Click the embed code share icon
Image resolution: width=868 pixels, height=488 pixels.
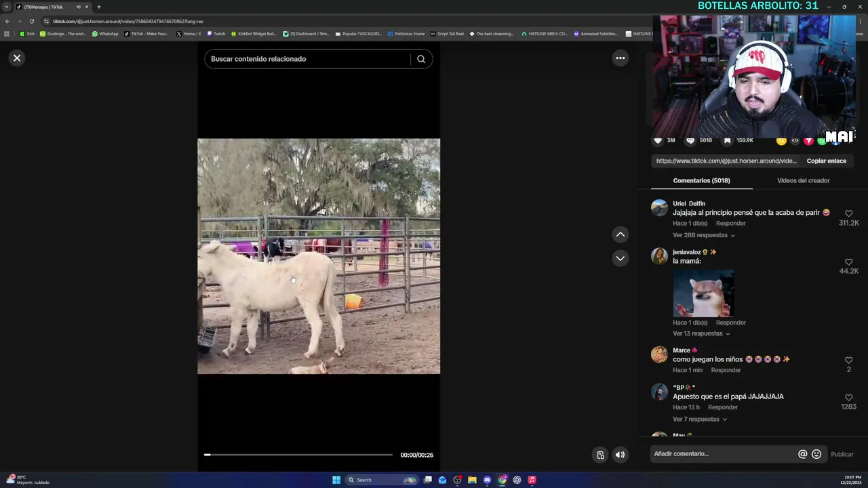pyautogui.click(x=795, y=140)
